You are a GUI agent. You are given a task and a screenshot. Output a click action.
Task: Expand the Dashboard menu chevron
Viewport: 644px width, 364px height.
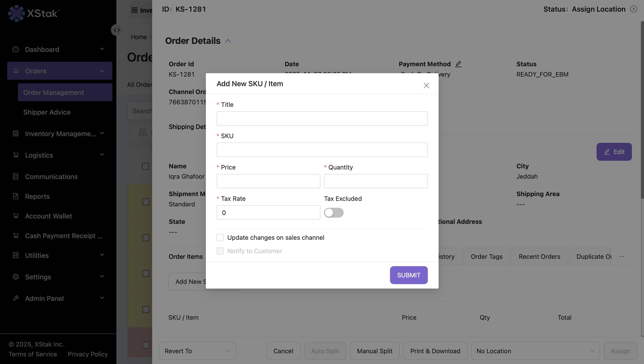(102, 49)
